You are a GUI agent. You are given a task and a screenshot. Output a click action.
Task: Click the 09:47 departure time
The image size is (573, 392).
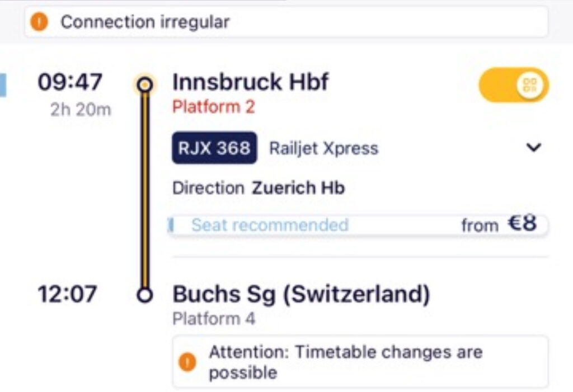70,82
